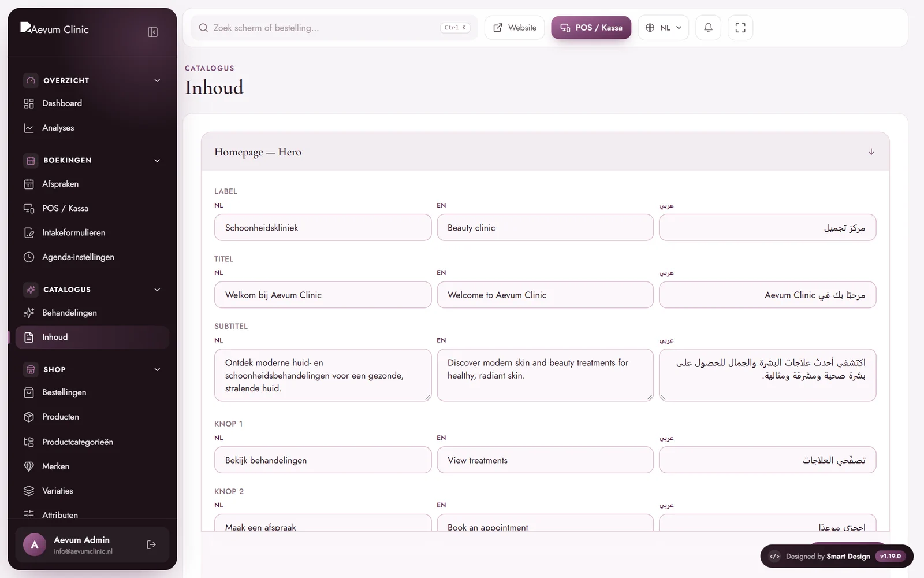Click the Producten box icon
This screenshot has height=578, width=924.
[x=29, y=417]
